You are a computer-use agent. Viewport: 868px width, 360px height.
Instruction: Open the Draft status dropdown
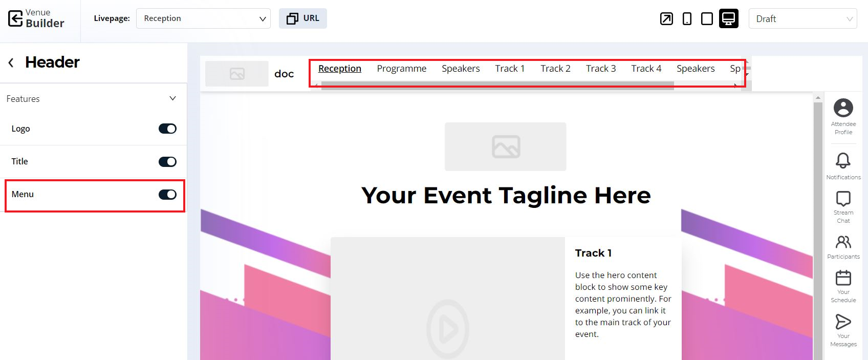[802, 19]
